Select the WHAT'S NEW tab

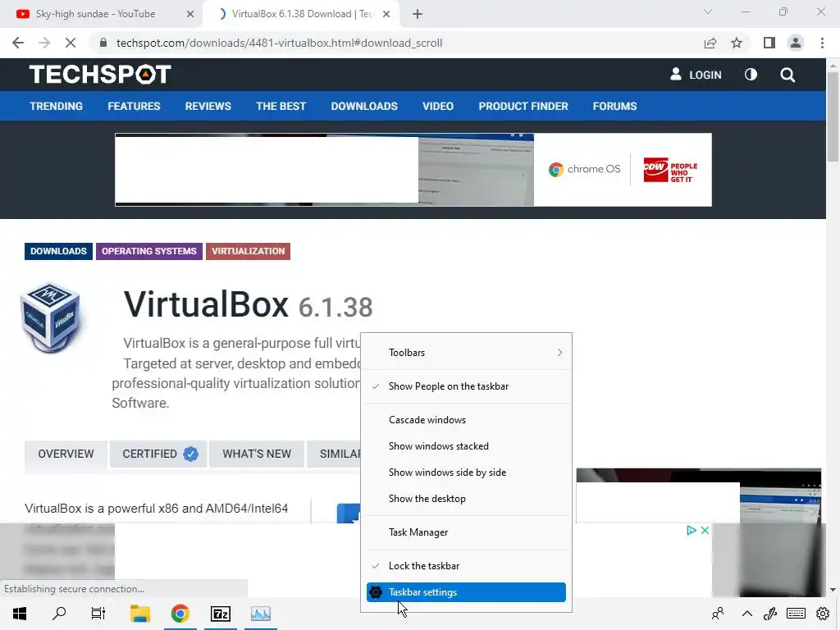[x=257, y=454]
